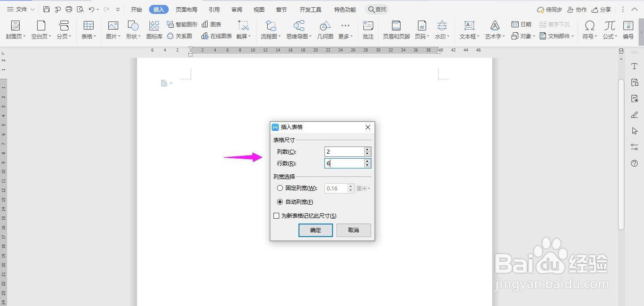Decrease 行数 with the down stepper arrow
This screenshot has width=644, height=306.
[367, 166]
